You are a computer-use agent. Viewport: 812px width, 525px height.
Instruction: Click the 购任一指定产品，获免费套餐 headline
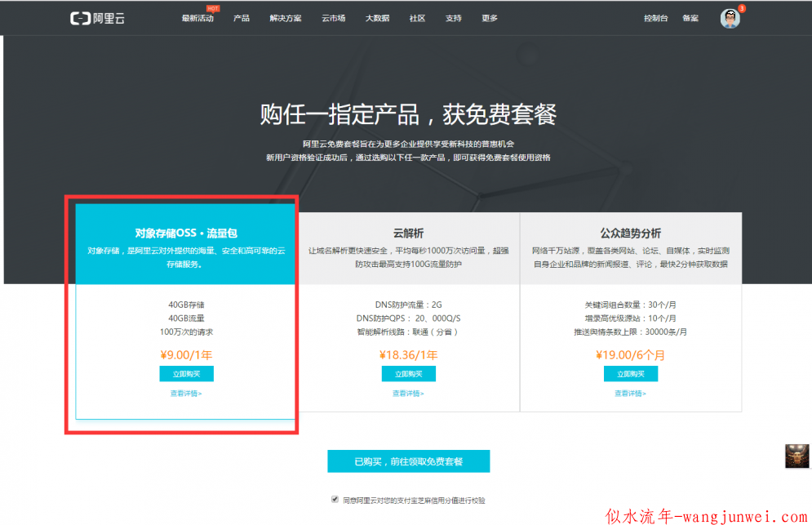click(x=408, y=114)
